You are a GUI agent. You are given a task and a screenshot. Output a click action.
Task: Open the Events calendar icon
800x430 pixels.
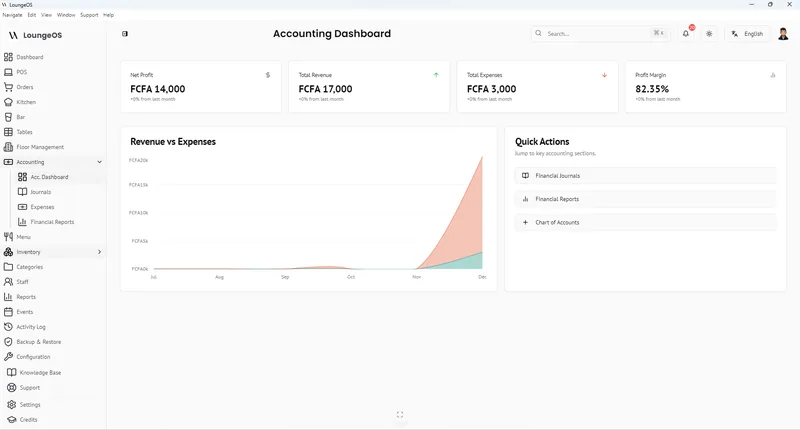(8, 312)
